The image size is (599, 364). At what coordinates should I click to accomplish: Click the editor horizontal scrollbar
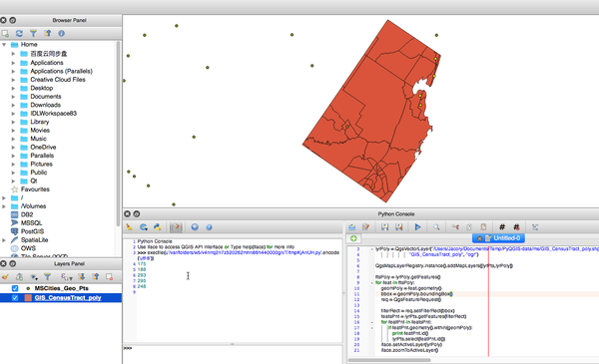tap(389, 360)
